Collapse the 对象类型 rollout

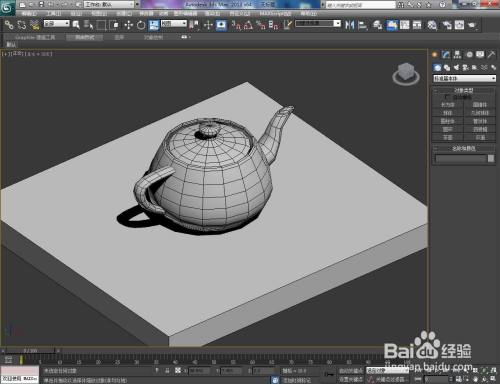pyautogui.click(x=464, y=90)
